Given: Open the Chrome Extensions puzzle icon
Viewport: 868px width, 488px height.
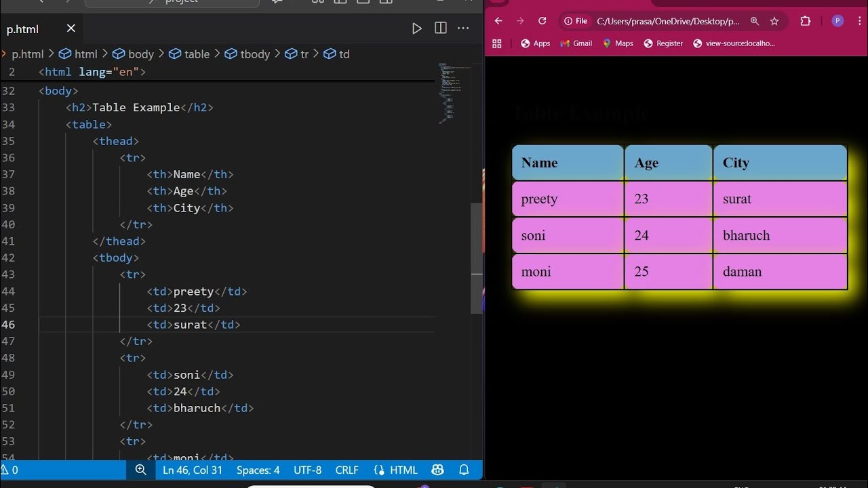Looking at the screenshot, I should click(806, 21).
